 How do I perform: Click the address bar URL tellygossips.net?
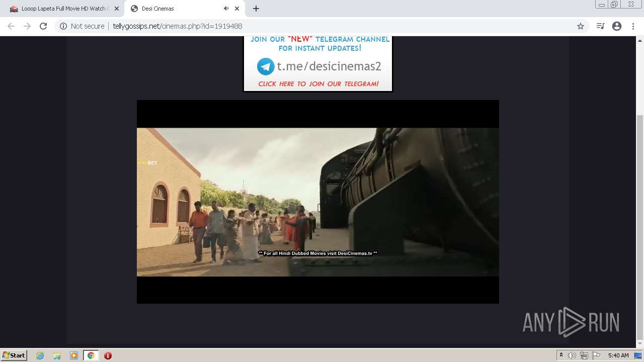pos(177,26)
